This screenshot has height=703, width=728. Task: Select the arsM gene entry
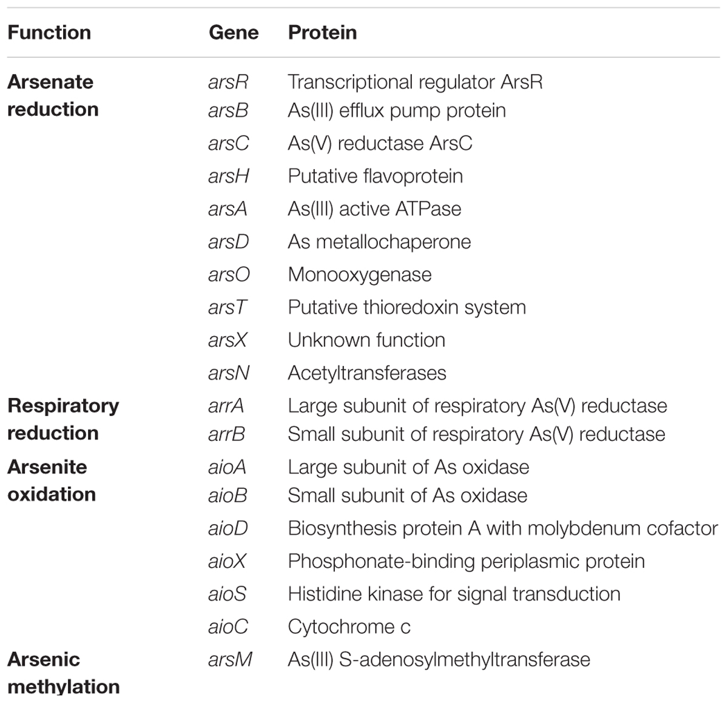(230, 659)
